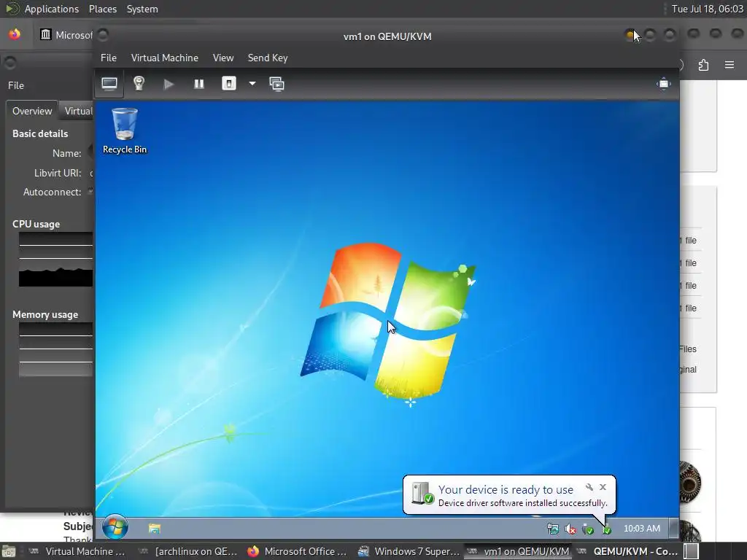This screenshot has width=747, height=560.
Task: Click the 10:03 AM clock in guest taskbar
Action: click(642, 529)
